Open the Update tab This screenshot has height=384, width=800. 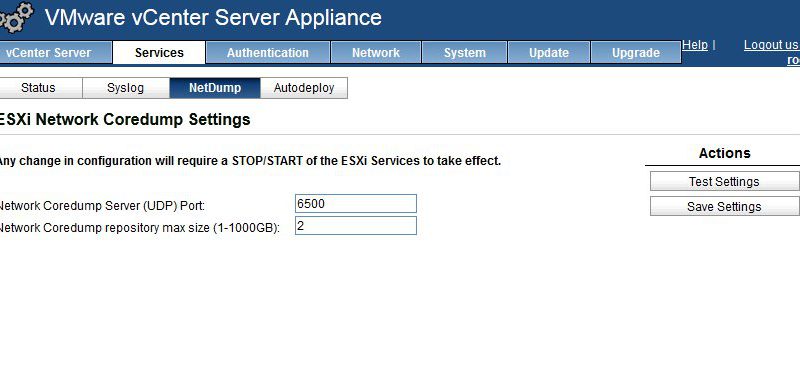(x=549, y=53)
